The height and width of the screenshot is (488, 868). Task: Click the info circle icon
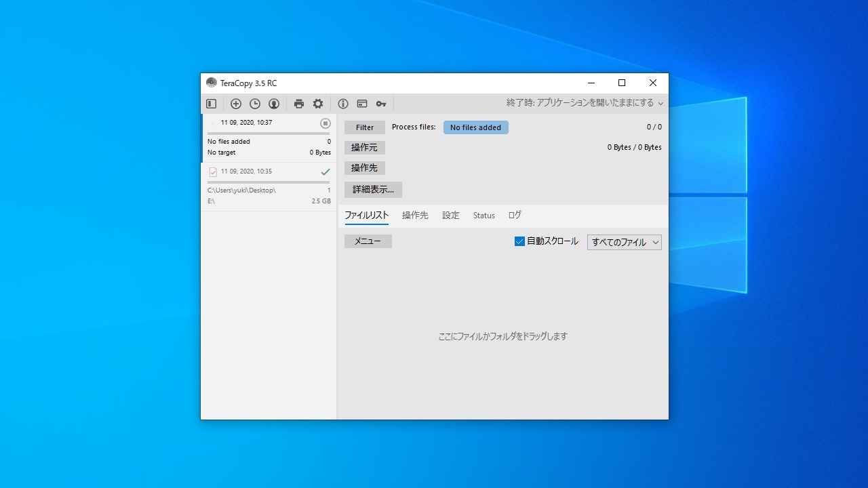[343, 104]
